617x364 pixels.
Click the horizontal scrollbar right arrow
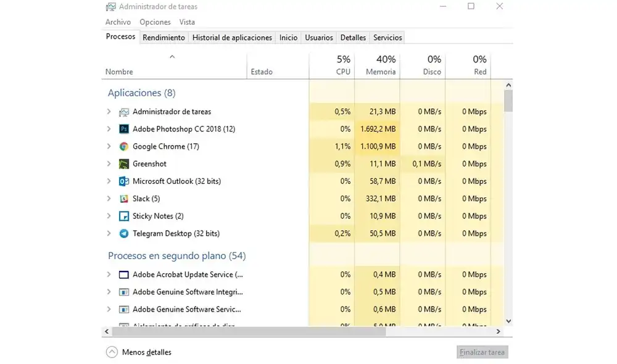click(x=497, y=331)
